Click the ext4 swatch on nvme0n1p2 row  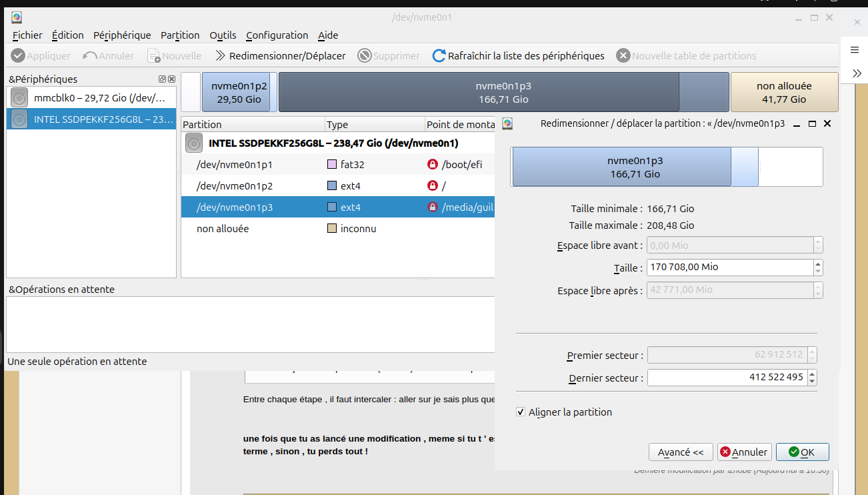(x=332, y=185)
